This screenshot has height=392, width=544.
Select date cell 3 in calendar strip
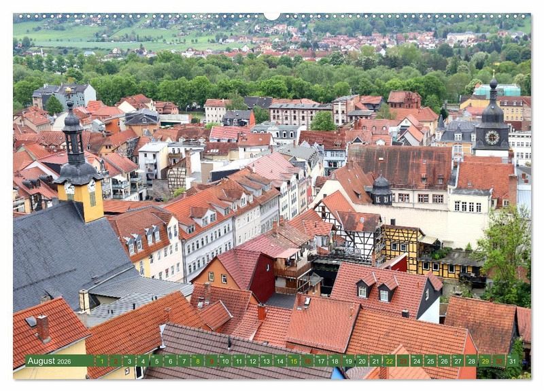[x=129, y=361]
